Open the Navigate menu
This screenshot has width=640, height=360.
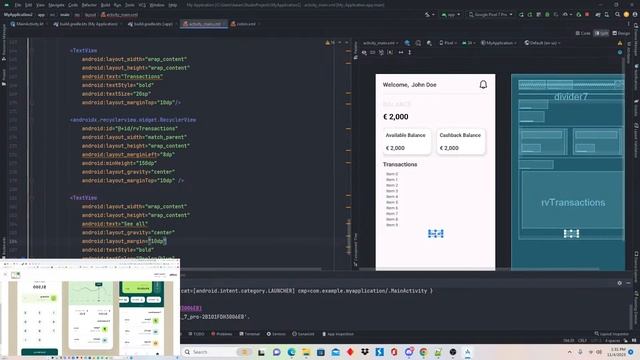click(56, 5)
